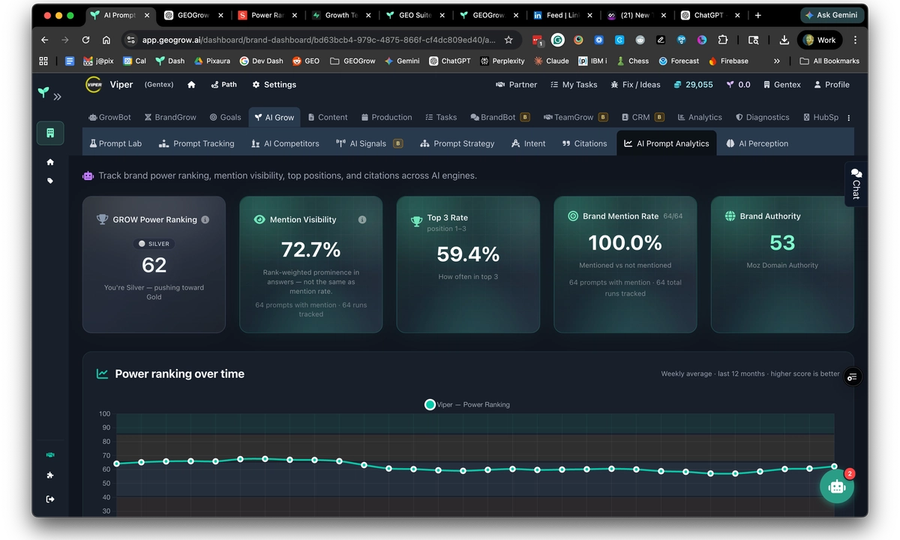Click the home icon beside Viper (Gentex)
Image resolution: width=900 pixels, height=540 pixels.
pos(191,84)
